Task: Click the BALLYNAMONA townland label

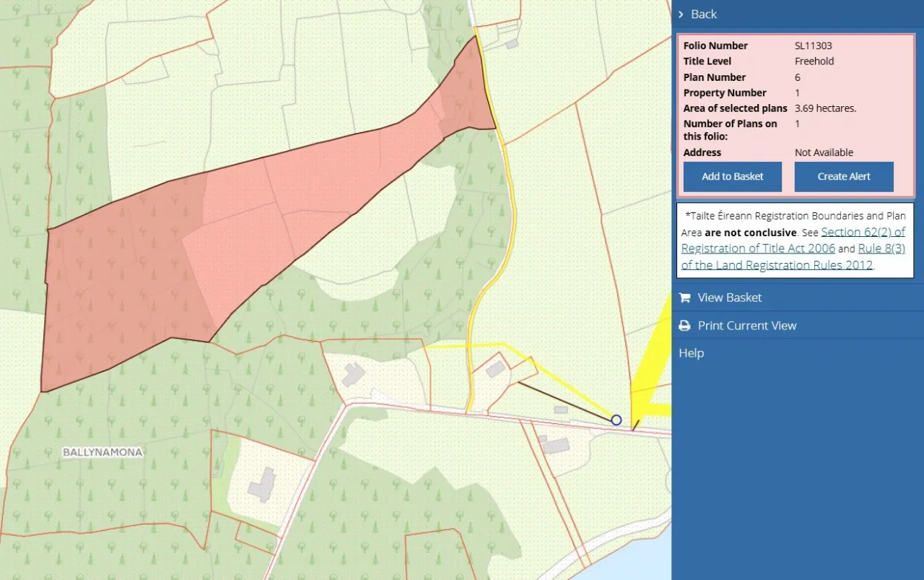Action: (x=102, y=453)
